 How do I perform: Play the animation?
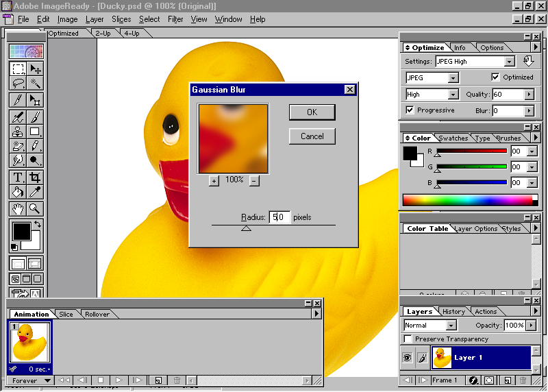point(119,380)
